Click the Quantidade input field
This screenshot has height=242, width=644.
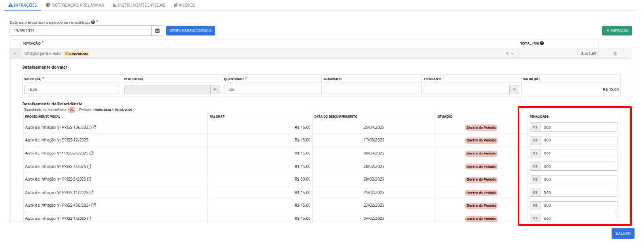[271, 89]
